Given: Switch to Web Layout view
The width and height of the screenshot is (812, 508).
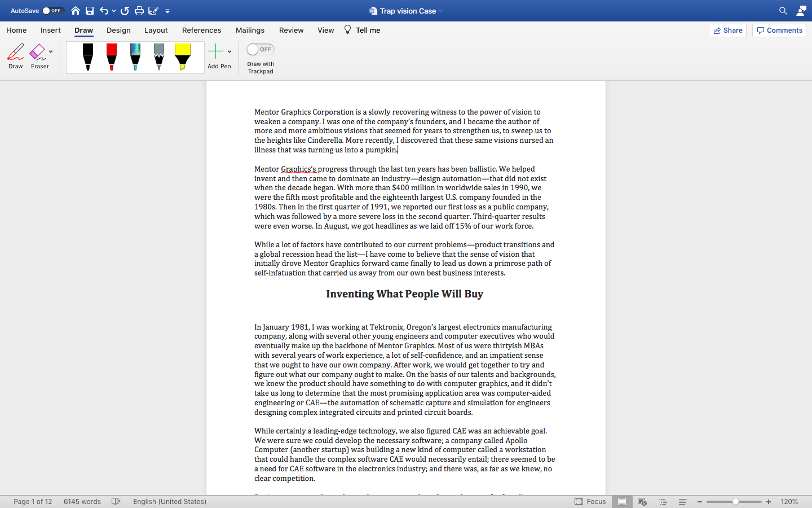Looking at the screenshot, I should (642, 501).
